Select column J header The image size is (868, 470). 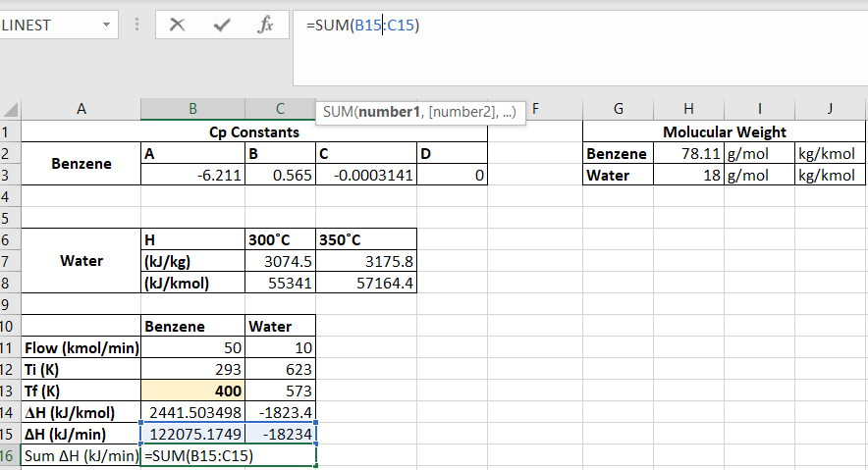[830, 110]
